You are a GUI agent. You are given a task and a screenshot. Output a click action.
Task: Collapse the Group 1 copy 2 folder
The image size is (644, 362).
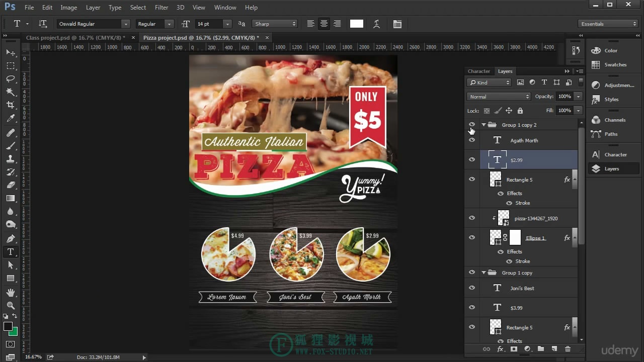(484, 125)
